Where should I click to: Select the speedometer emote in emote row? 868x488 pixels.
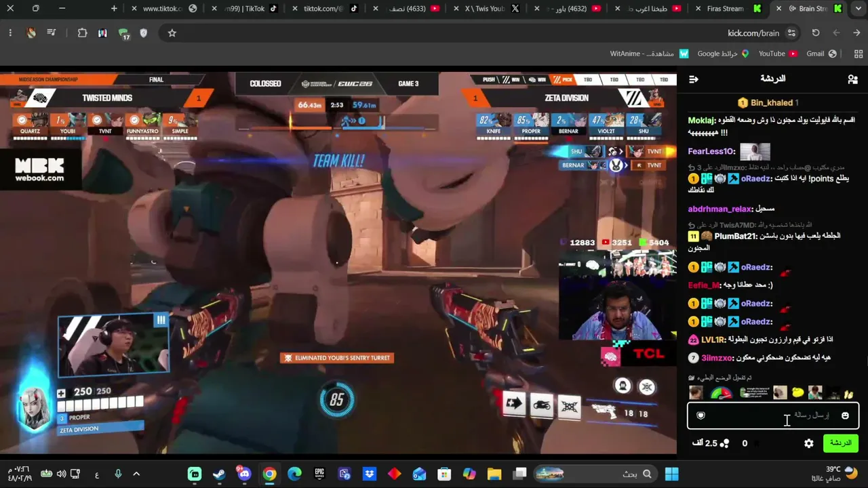722,392
